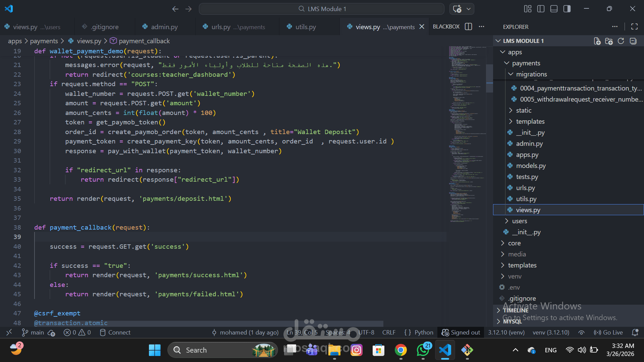
Task: Toggle the bottom panel layout button
Action: (554, 9)
